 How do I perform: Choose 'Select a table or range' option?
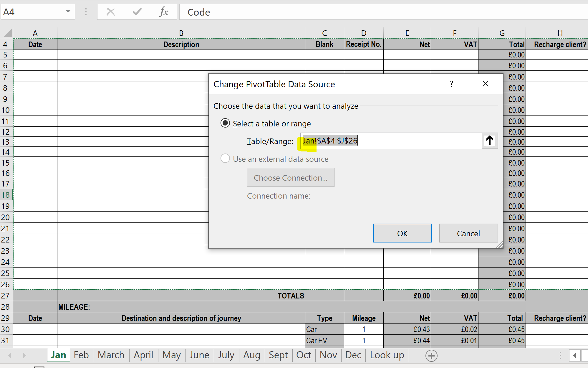pos(225,123)
